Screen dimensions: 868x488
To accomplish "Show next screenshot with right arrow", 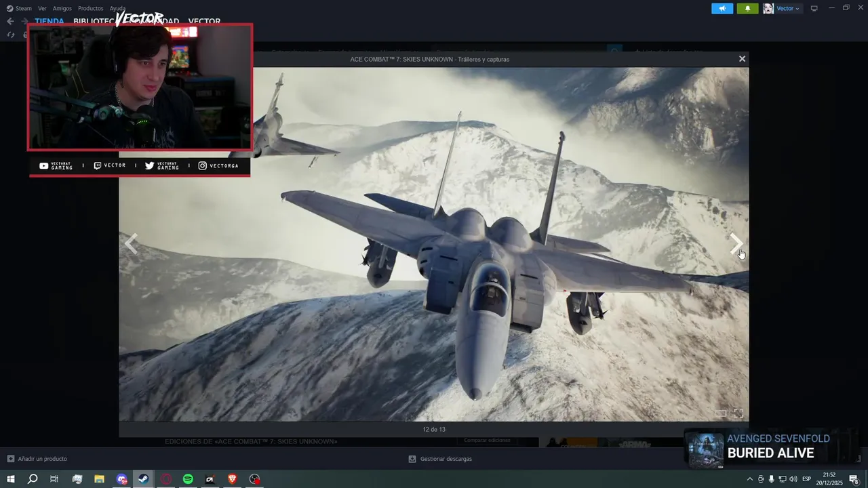I will pos(736,244).
